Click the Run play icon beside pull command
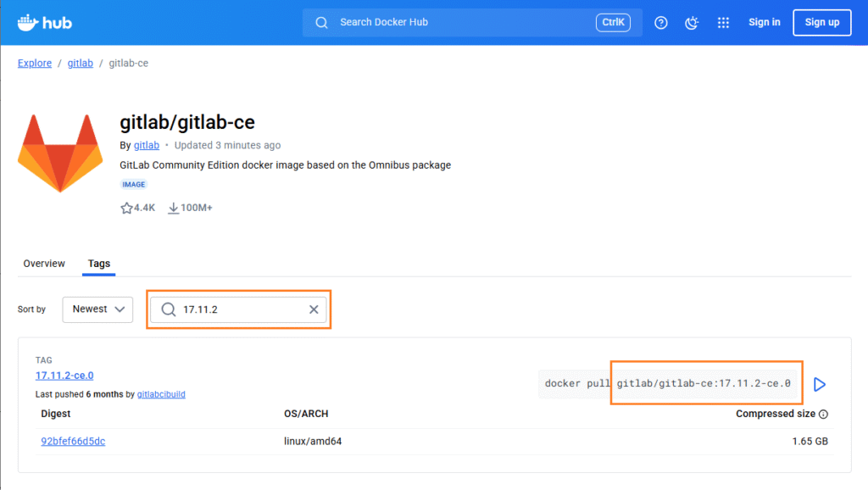 click(819, 384)
